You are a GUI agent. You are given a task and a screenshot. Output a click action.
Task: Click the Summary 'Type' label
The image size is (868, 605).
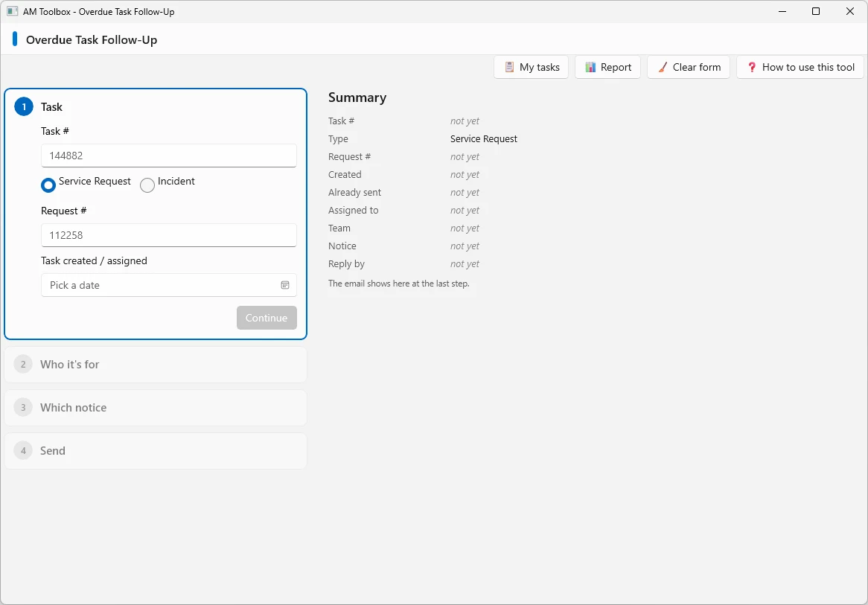pyautogui.click(x=338, y=139)
